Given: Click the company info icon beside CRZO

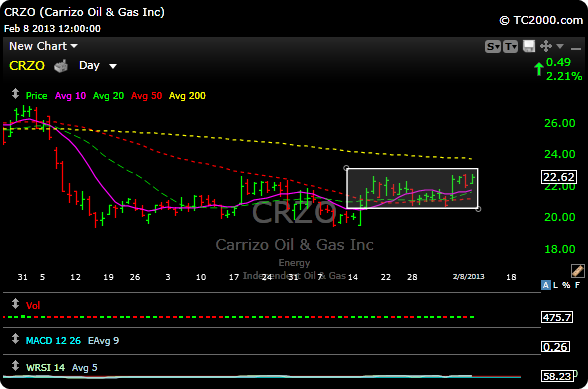Looking at the screenshot, I should [x=61, y=66].
